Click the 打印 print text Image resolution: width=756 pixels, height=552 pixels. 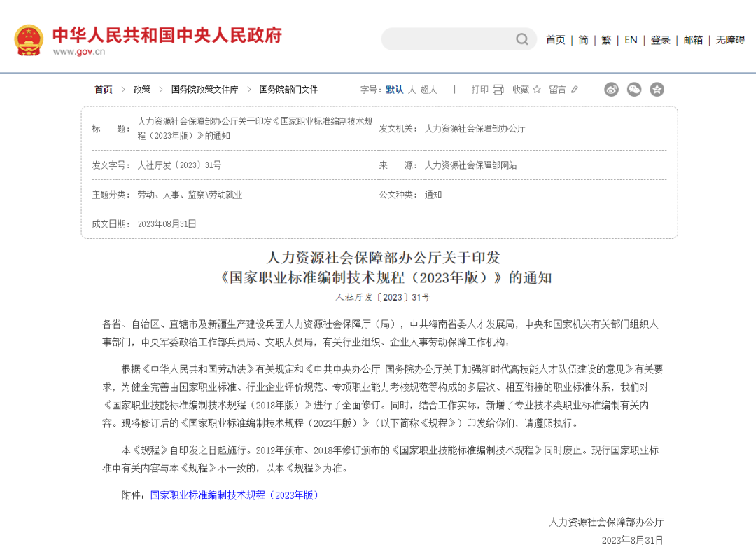click(x=479, y=90)
